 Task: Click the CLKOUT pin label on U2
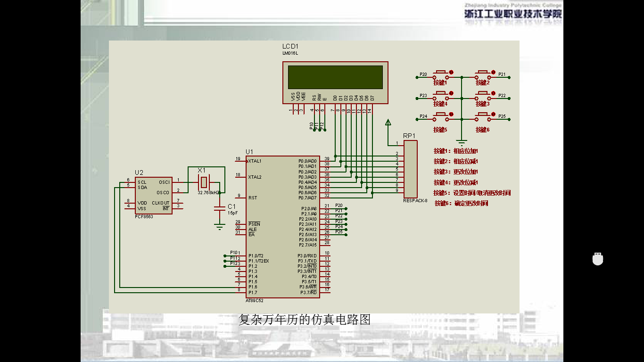click(160, 203)
